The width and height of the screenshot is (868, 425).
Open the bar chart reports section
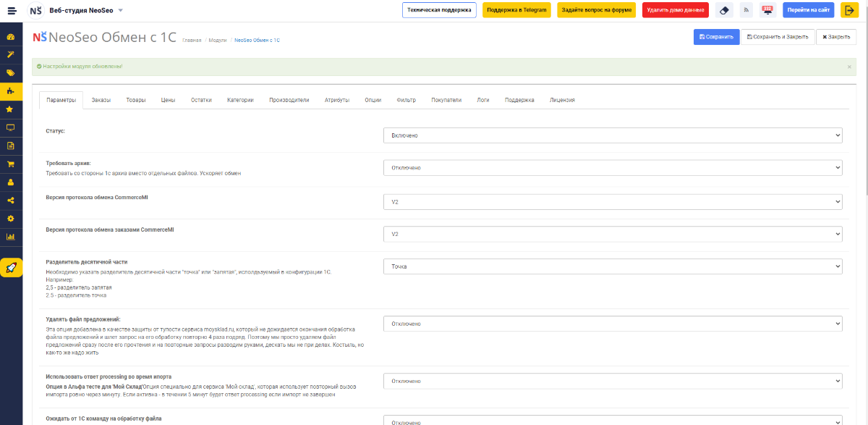pos(11,236)
